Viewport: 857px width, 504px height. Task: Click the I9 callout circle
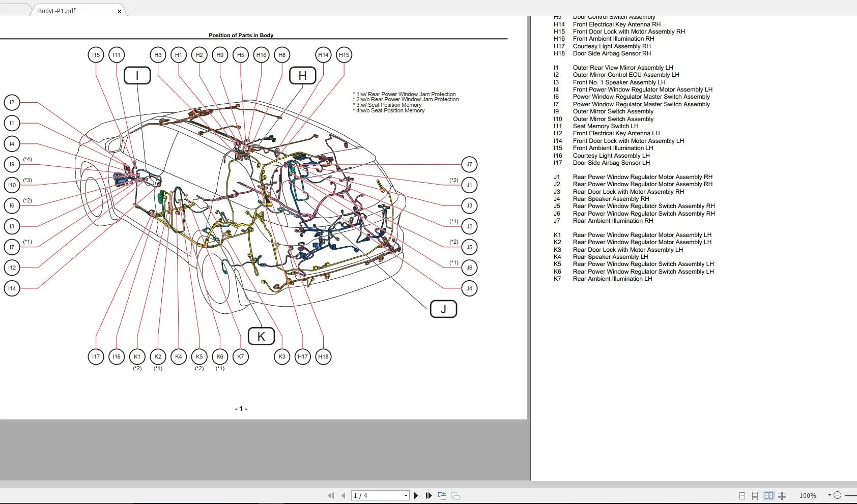tap(12, 164)
